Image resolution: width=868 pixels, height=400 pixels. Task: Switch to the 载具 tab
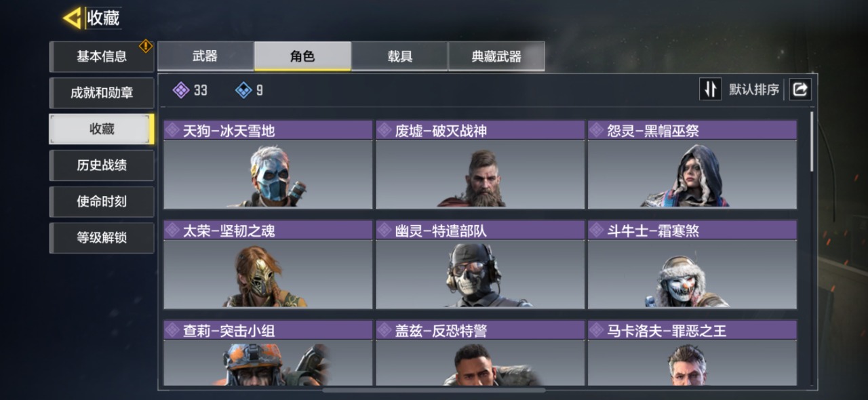(x=399, y=56)
